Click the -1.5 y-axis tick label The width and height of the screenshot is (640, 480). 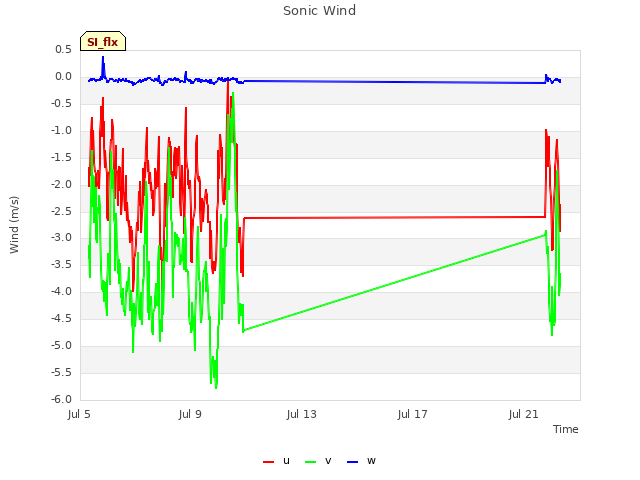[x=61, y=158]
